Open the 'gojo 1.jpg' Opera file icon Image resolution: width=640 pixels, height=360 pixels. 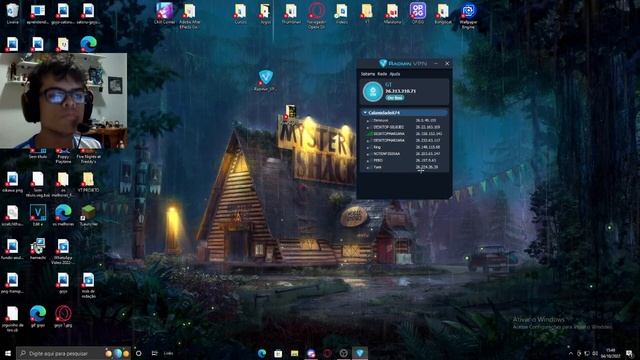(63, 317)
